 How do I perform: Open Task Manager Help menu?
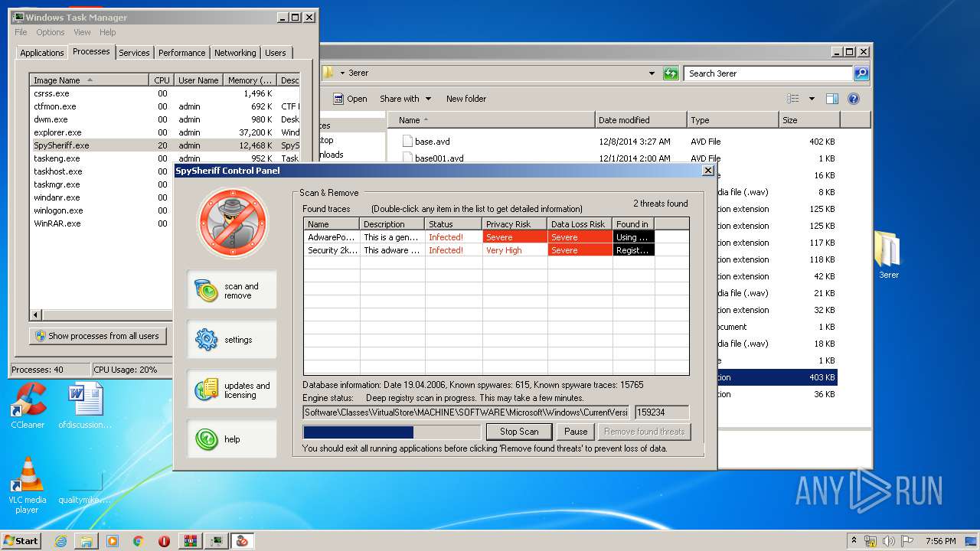[108, 32]
